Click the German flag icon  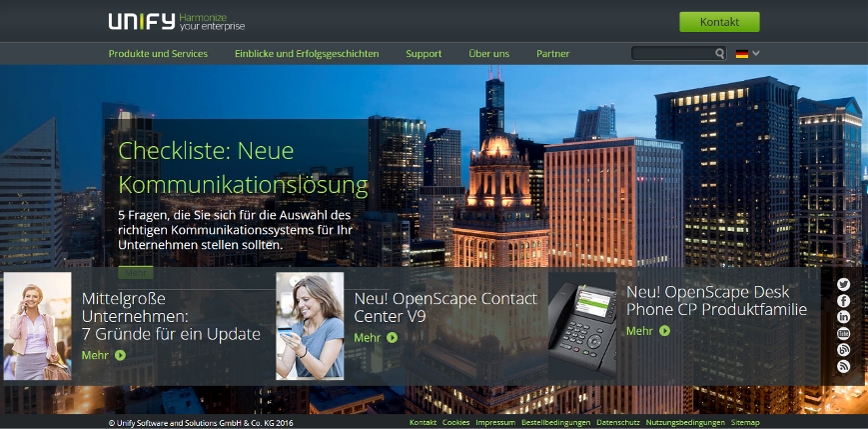tap(742, 54)
